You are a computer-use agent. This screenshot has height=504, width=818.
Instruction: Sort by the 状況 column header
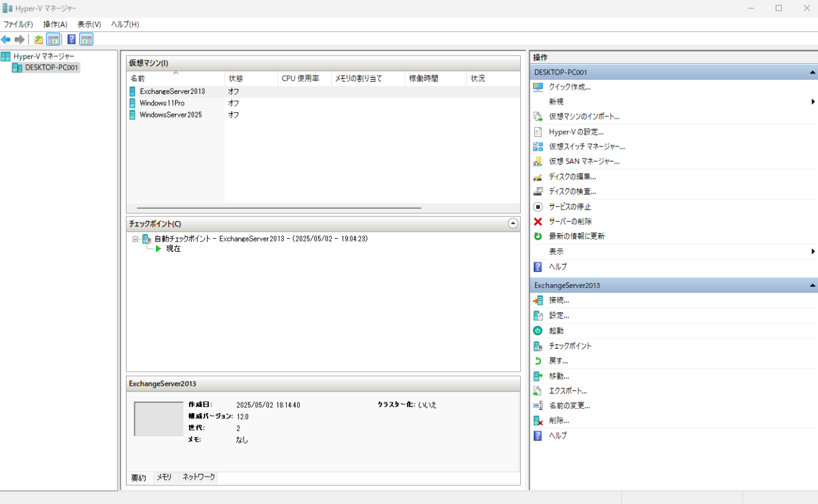(x=493, y=79)
